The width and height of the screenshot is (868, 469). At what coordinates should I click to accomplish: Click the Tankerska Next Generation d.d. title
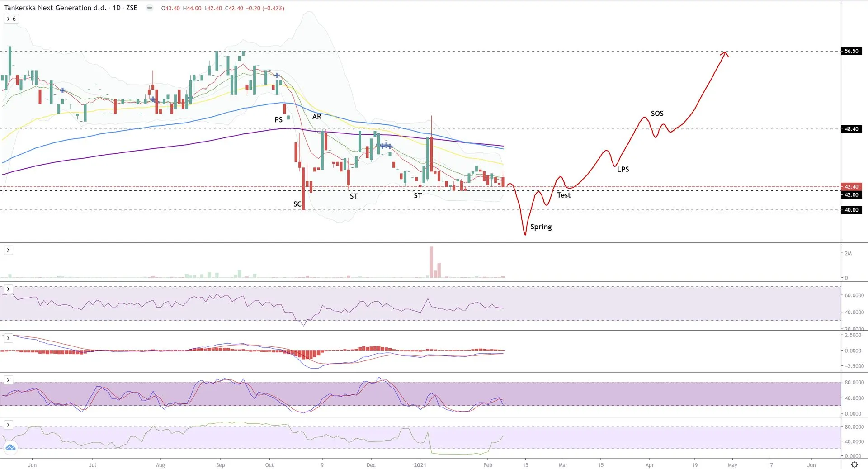55,8
